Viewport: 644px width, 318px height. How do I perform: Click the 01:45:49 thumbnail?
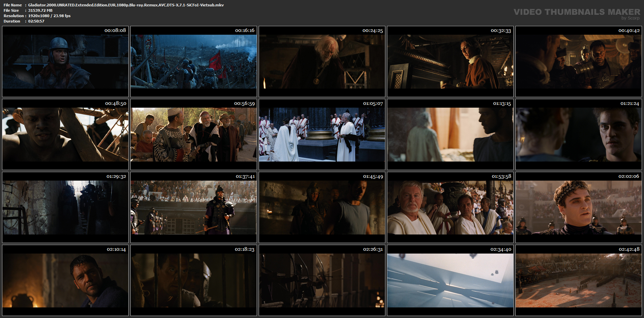click(x=322, y=207)
